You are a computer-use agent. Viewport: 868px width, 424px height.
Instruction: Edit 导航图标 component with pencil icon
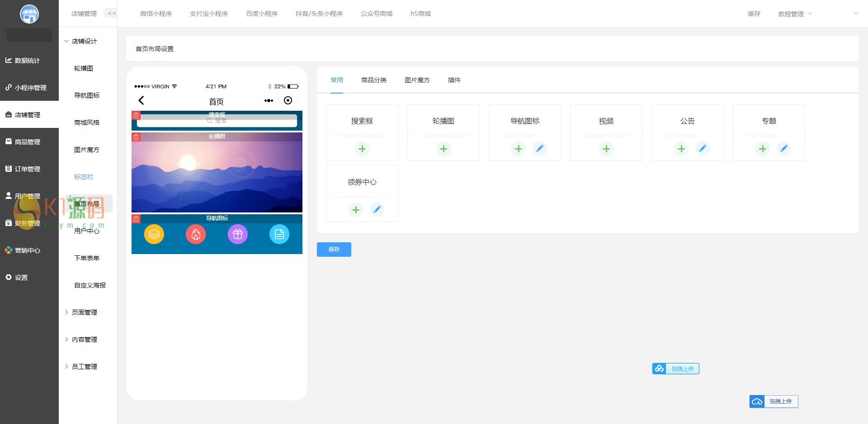(x=540, y=148)
